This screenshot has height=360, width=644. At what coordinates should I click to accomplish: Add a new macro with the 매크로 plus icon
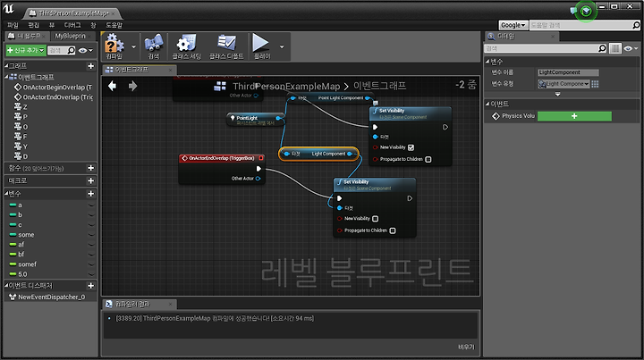(x=90, y=180)
